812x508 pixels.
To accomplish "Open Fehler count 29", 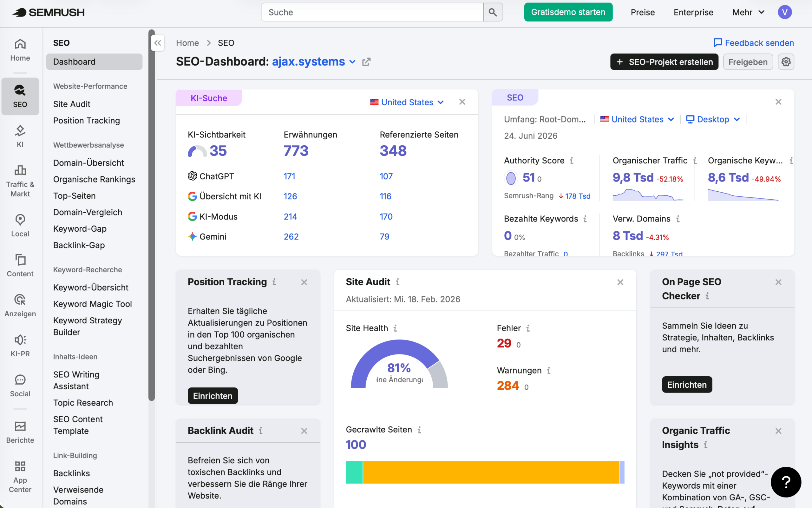I will coord(504,343).
